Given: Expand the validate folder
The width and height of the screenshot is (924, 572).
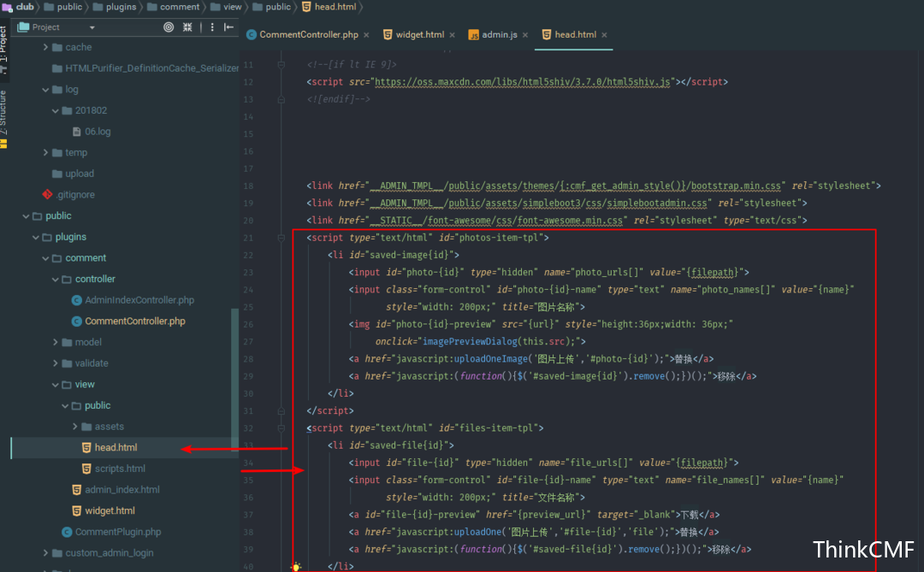Looking at the screenshot, I should click(56, 363).
